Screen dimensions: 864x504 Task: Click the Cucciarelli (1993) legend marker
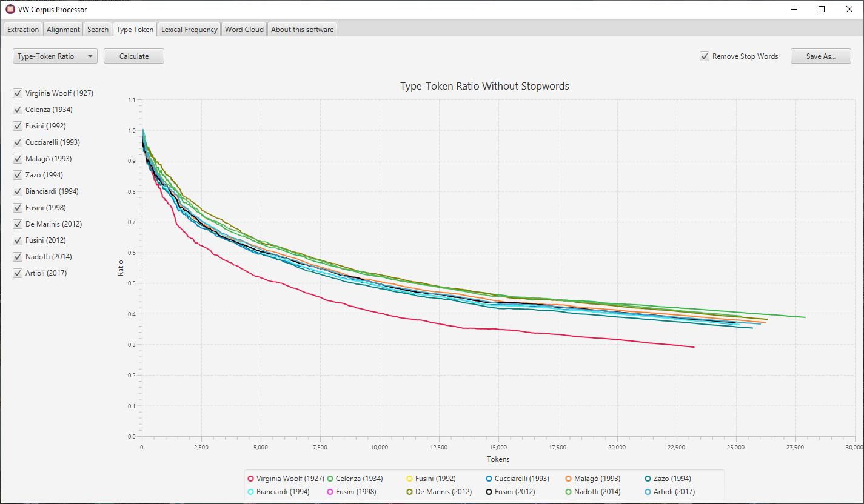[x=489, y=479]
